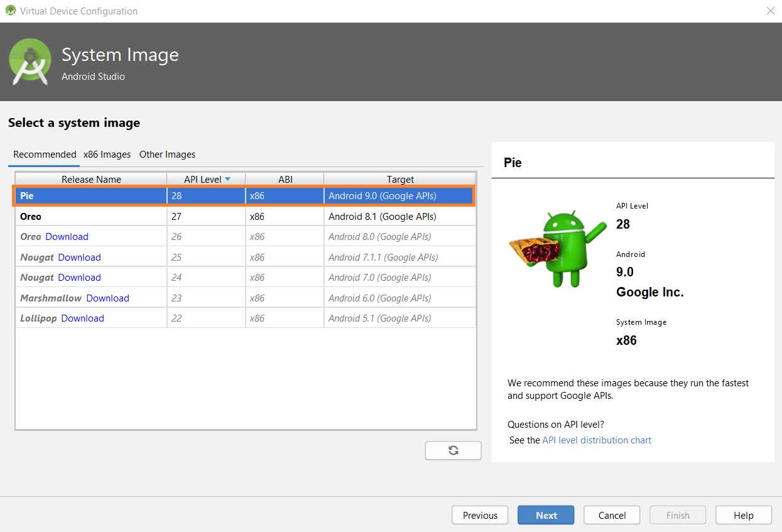Click Android 5.1 (Google APIs) target cell
782x532 pixels.
pyautogui.click(x=399, y=318)
